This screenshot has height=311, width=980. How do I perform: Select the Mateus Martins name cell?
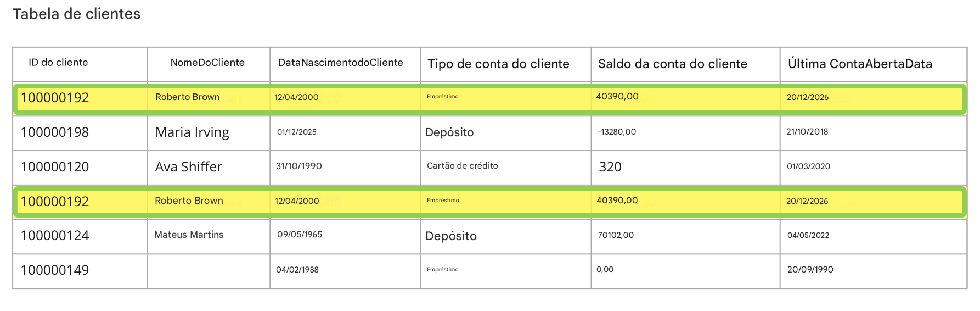tap(189, 235)
